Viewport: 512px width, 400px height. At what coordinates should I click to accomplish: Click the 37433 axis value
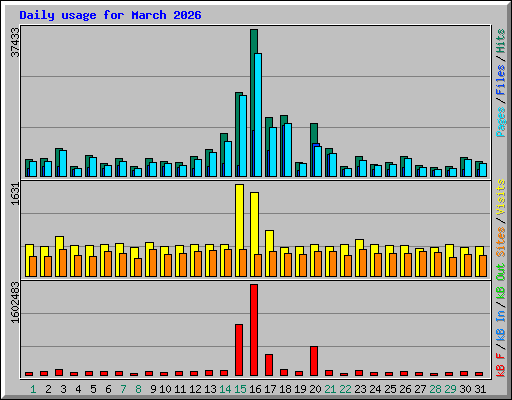[15, 42]
